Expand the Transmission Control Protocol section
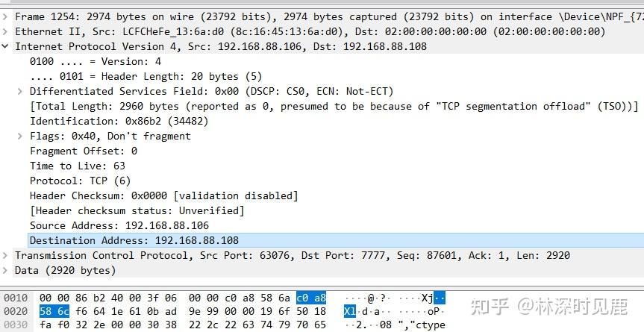 coord(7,255)
